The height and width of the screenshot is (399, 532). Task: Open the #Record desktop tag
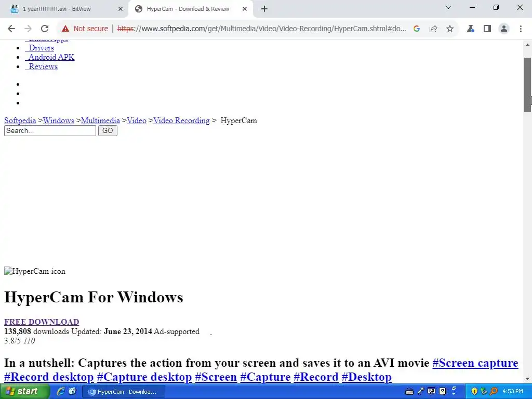[x=49, y=377]
